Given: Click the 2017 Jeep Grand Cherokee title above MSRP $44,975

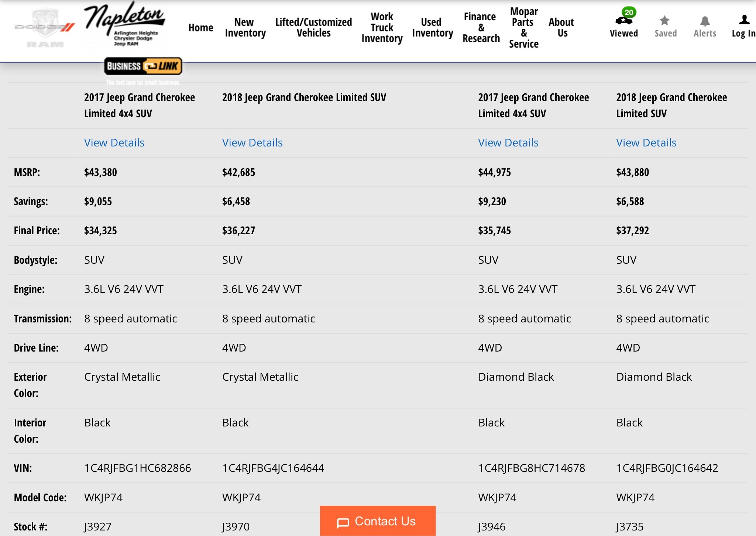Looking at the screenshot, I should [x=533, y=106].
